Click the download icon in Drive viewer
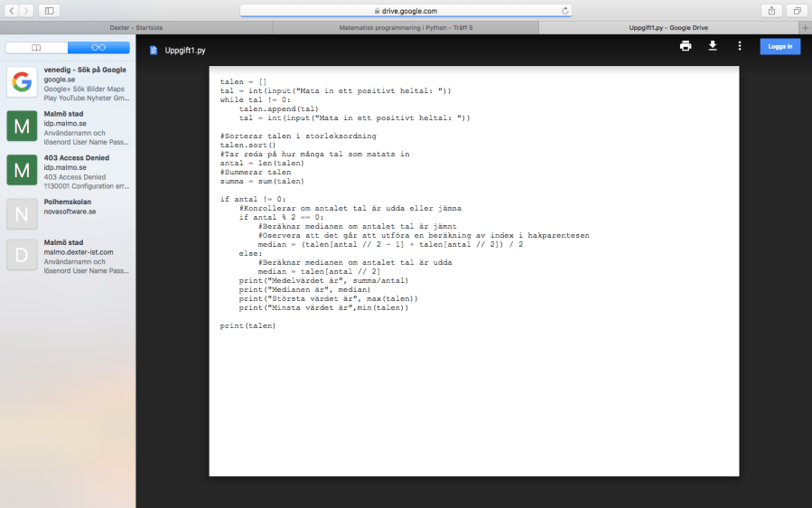The width and height of the screenshot is (812, 508). 713,46
